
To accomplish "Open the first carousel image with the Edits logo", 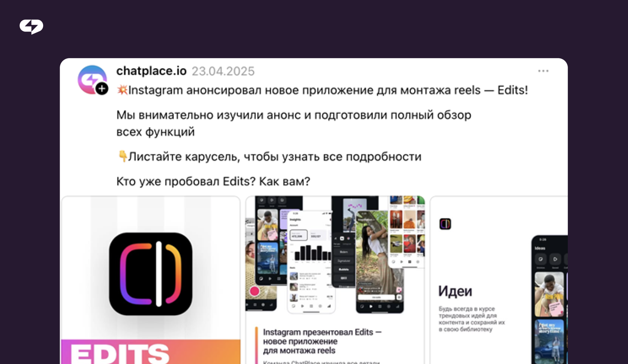I will click(x=151, y=280).
